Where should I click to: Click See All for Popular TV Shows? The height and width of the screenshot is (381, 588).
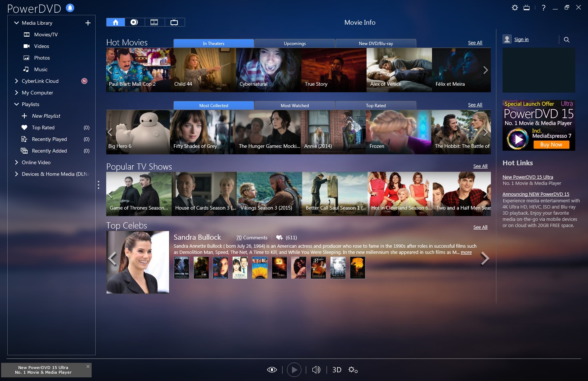[480, 166]
